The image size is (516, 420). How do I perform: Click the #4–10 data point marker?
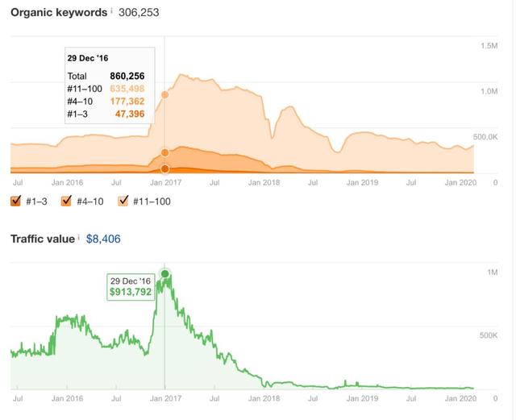[165, 152]
